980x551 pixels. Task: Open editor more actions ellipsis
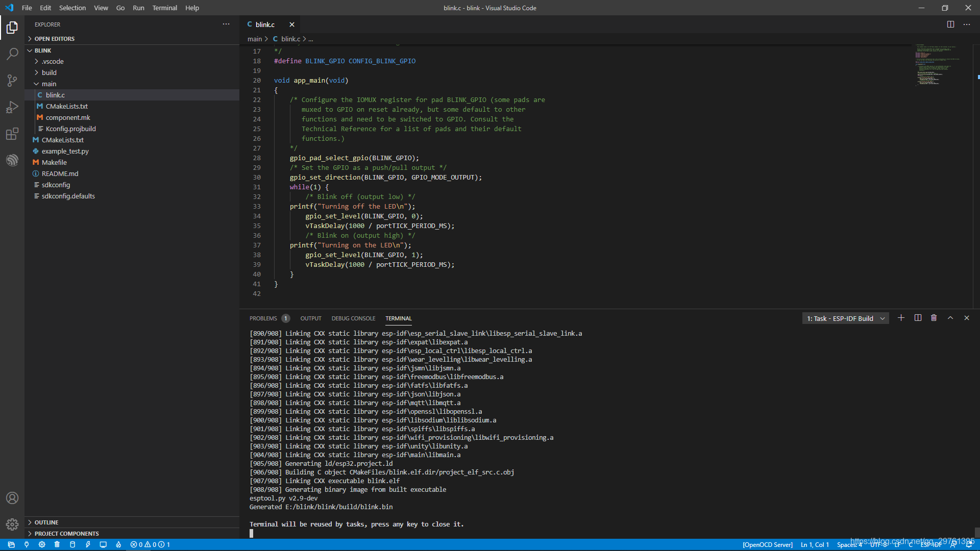[967, 24]
